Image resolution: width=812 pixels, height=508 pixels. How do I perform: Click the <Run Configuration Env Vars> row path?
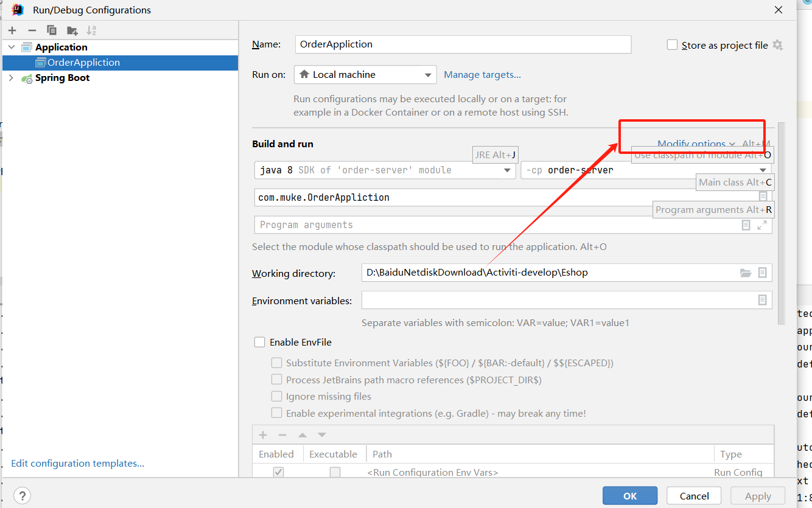(432, 472)
